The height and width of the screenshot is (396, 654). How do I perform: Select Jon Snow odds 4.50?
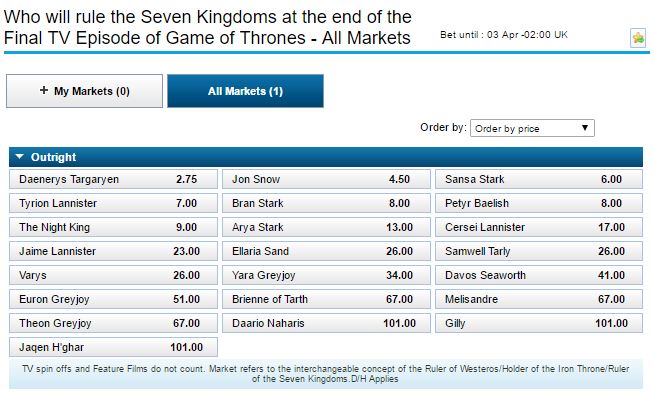pos(326,179)
